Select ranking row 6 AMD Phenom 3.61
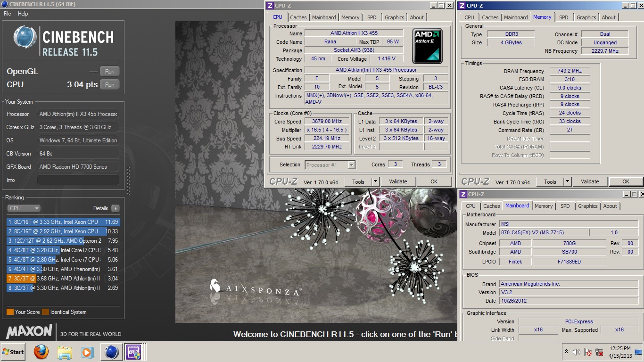The width and height of the screenshot is (644, 362). point(63,269)
